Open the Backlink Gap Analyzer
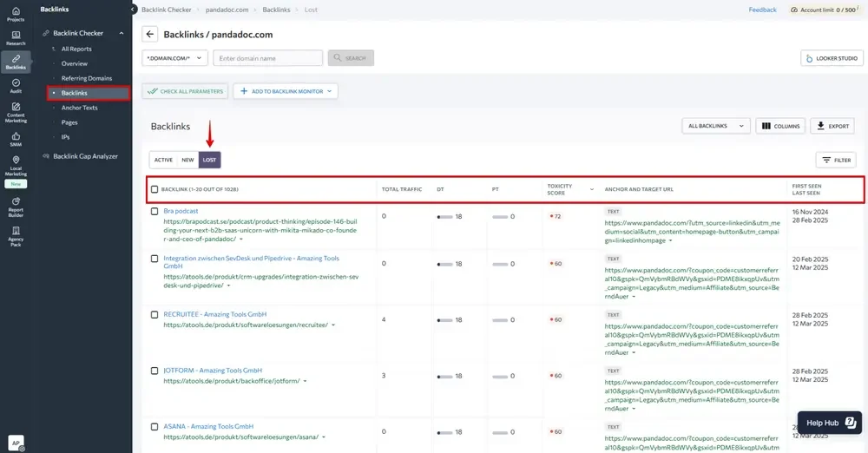 click(x=85, y=157)
